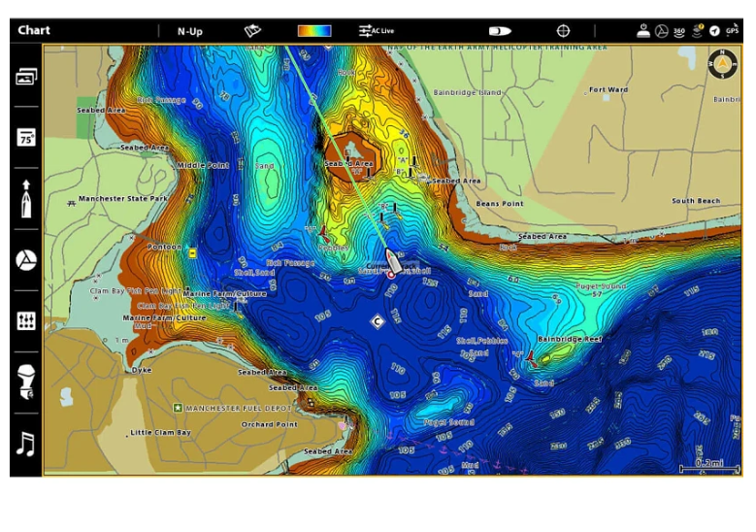Open the N-Up orientation selector
The width and height of the screenshot is (756, 532).
pyautogui.click(x=189, y=31)
